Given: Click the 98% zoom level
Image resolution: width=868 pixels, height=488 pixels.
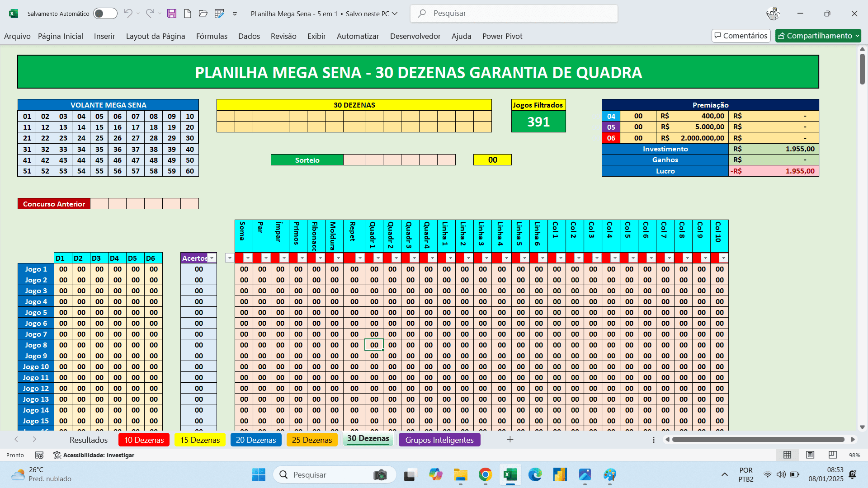Looking at the screenshot, I should [x=854, y=455].
